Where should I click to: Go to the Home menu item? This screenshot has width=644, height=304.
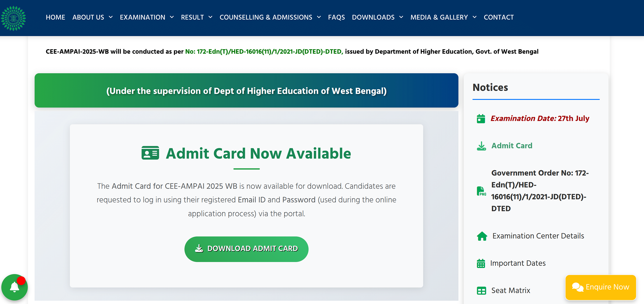55,17
